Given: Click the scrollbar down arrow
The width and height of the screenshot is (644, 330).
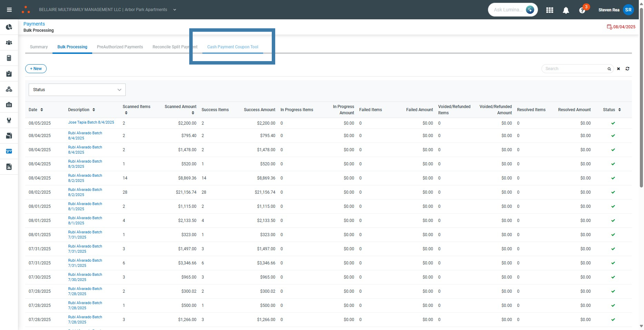Looking at the screenshot, I should click(x=641, y=326).
